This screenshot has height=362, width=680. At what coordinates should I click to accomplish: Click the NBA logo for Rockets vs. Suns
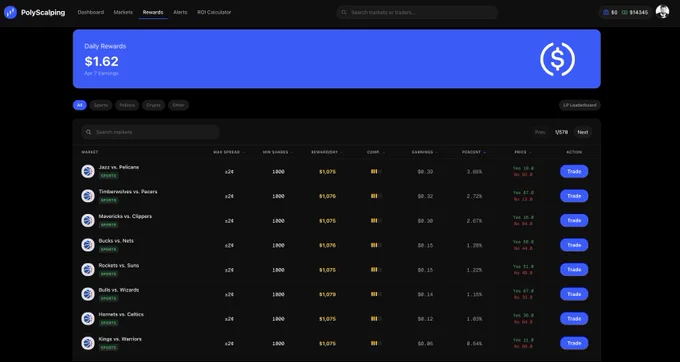point(88,270)
